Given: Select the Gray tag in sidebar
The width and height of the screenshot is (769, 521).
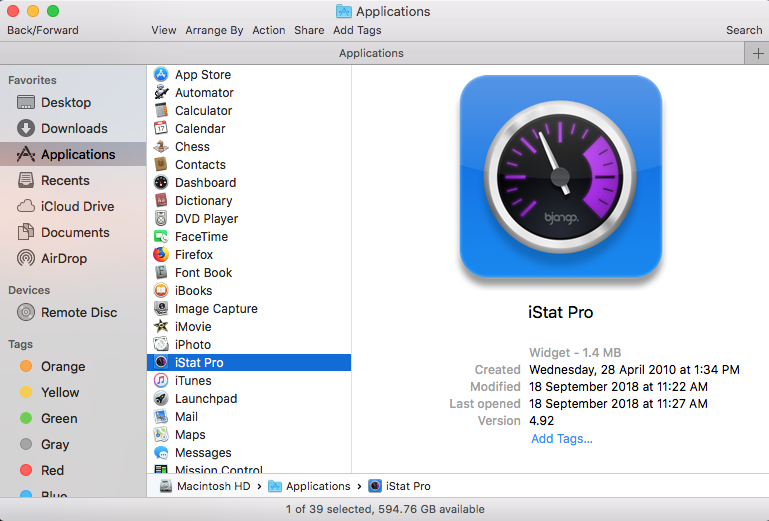Looking at the screenshot, I should [73, 444].
